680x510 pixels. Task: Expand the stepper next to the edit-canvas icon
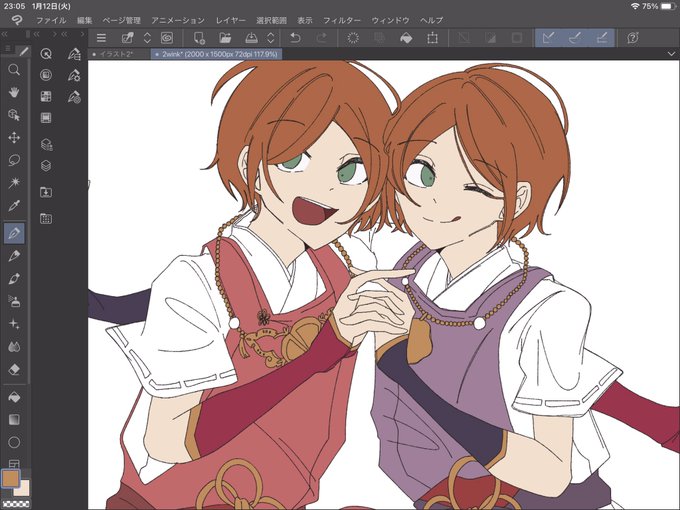(147, 38)
